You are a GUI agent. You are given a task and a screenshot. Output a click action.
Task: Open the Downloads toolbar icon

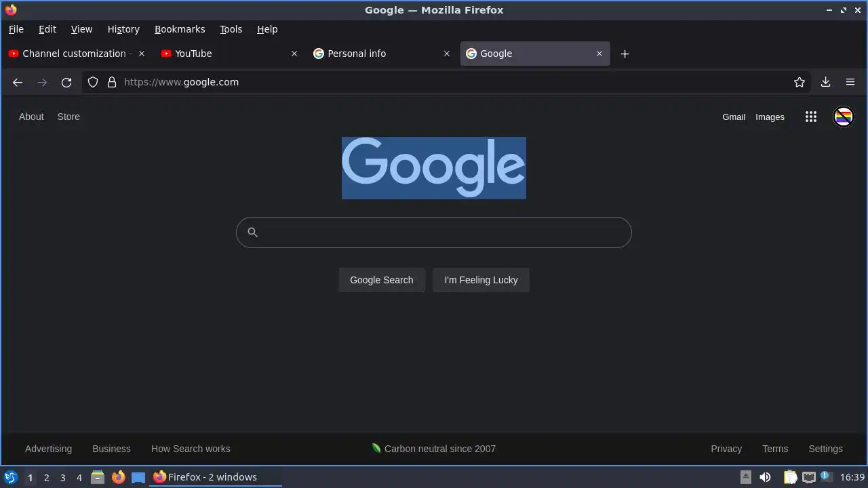(825, 82)
